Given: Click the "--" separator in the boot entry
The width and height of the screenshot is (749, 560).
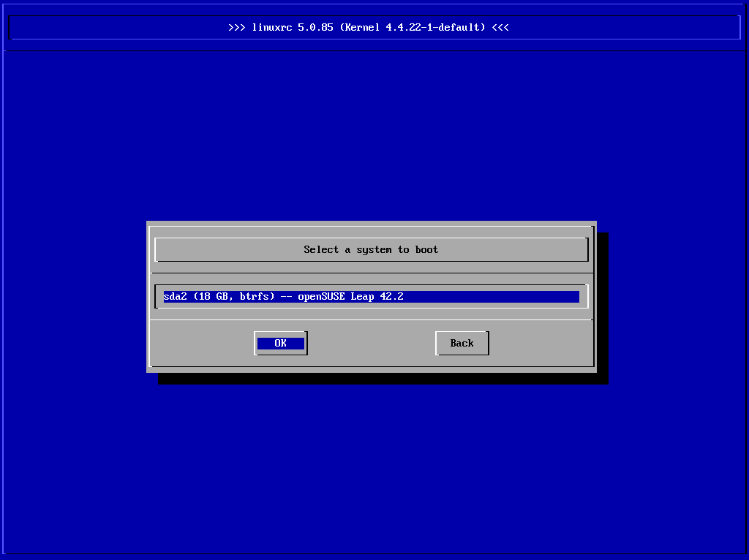Looking at the screenshot, I should 286,297.
